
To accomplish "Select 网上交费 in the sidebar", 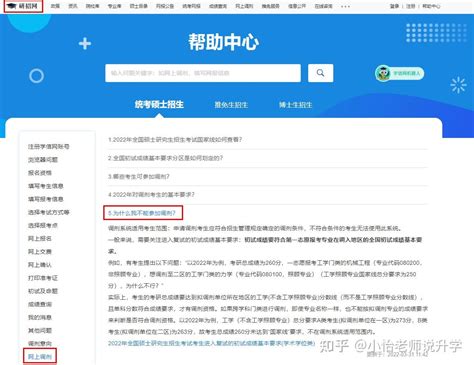I will click(x=40, y=252).
